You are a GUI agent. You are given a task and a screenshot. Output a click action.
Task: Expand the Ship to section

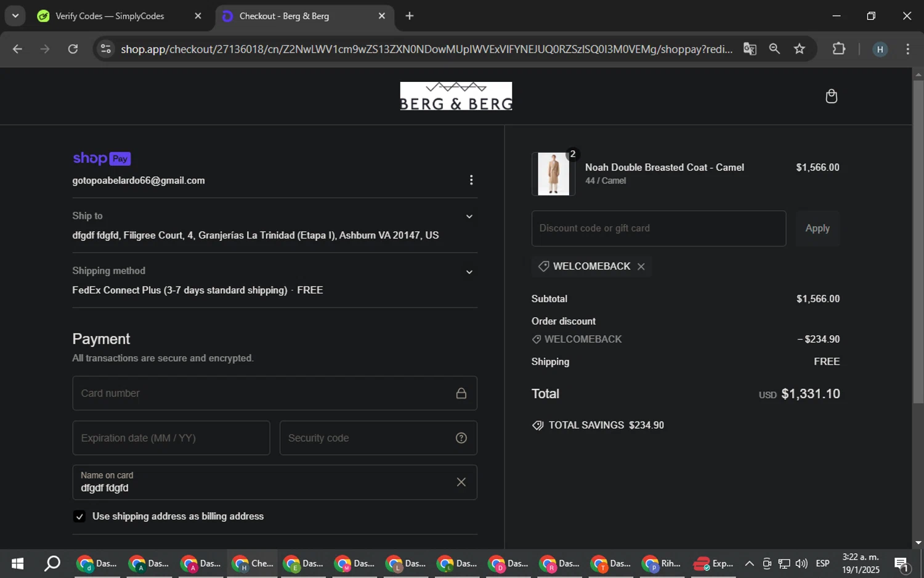click(469, 216)
